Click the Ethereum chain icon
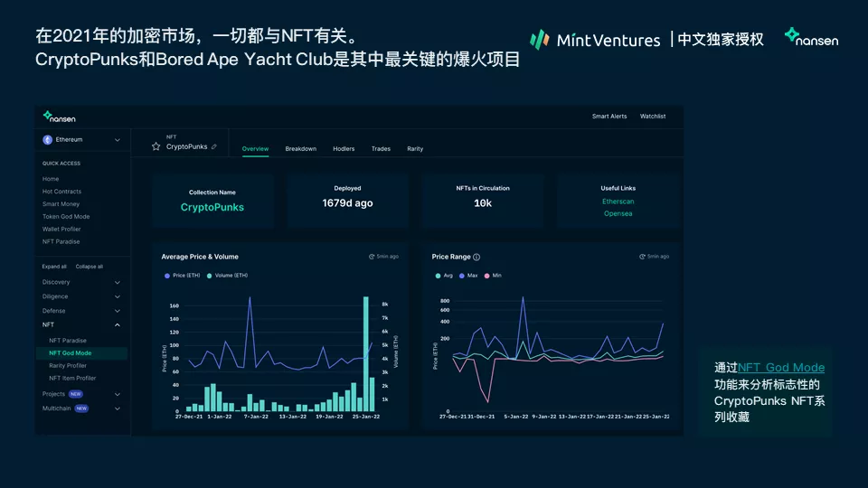This screenshot has width=868, height=488. pos(48,140)
